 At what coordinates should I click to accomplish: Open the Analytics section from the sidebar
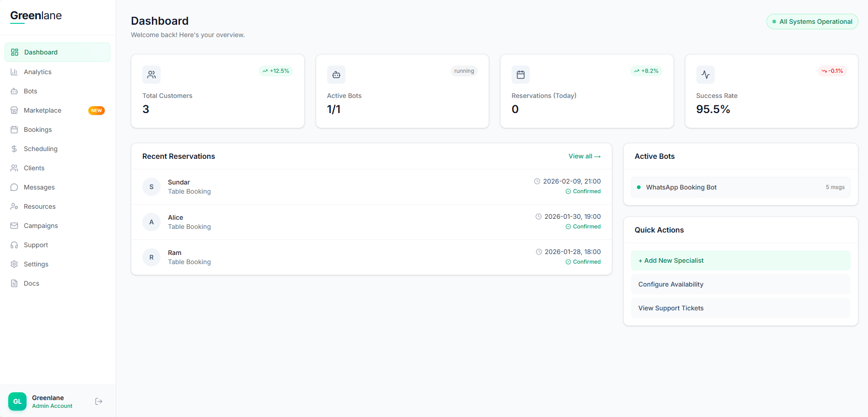click(38, 71)
